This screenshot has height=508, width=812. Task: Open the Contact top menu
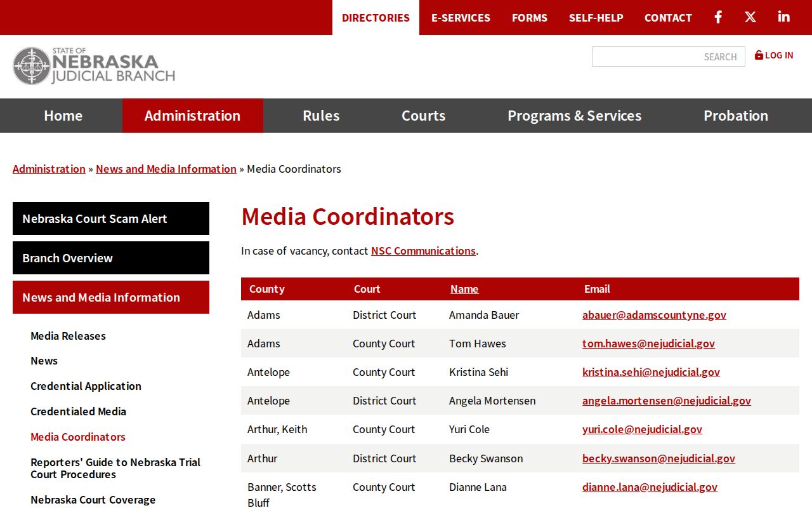668,17
